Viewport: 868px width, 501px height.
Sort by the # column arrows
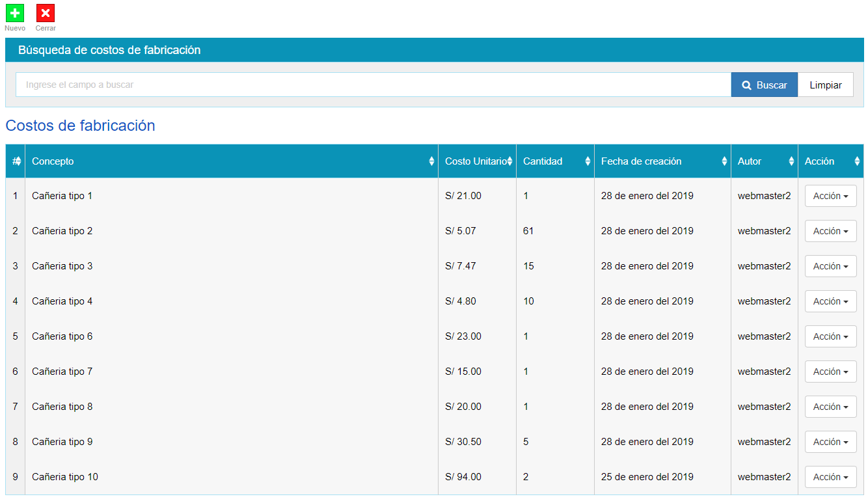(18, 161)
